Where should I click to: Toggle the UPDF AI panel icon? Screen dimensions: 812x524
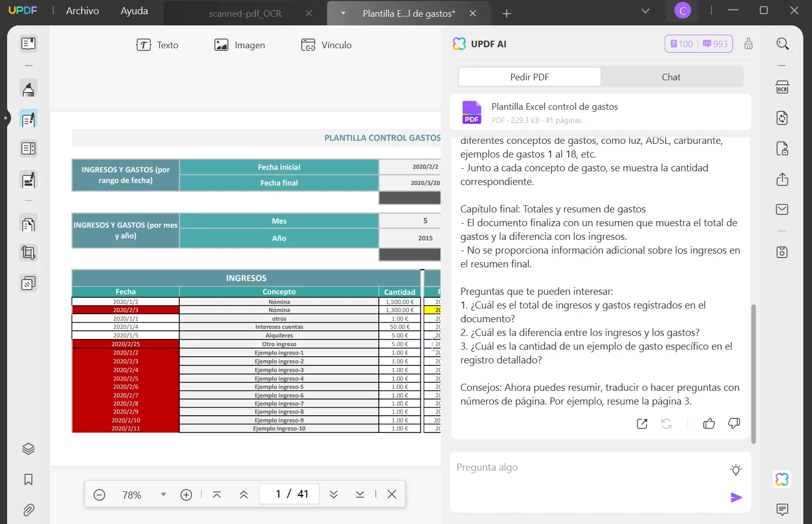point(783,479)
